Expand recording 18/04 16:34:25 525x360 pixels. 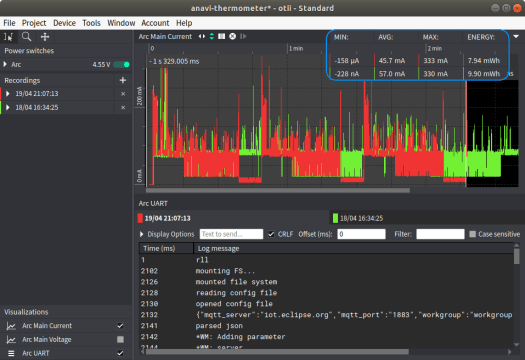click(7, 107)
